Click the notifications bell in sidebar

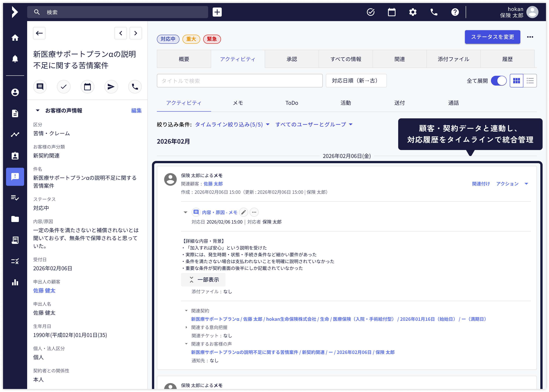[x=15, y=59]
